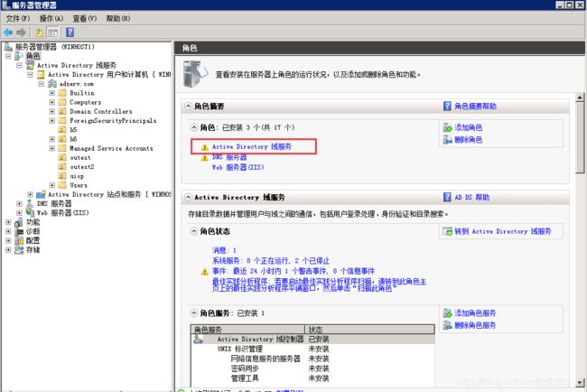Click the 删除角色服务 link
The width and height of the screenshot is (587, 392).
pyautogui.click(x=475, y=325)
